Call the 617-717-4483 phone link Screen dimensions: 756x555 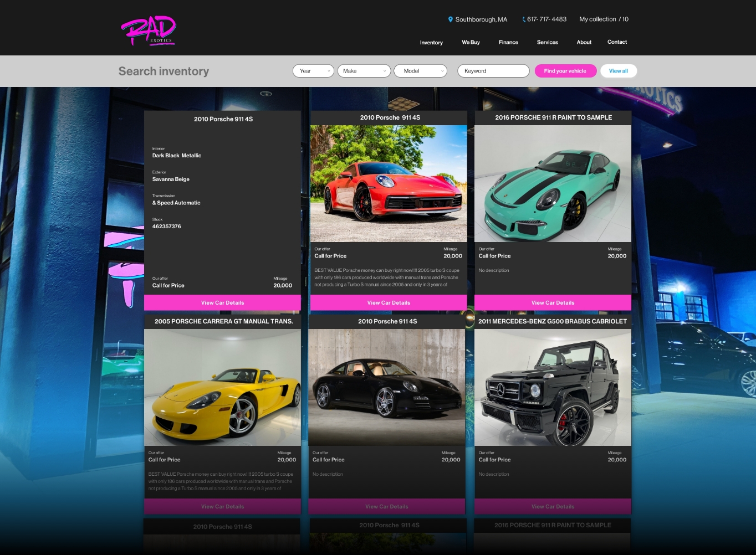[546, 19]
